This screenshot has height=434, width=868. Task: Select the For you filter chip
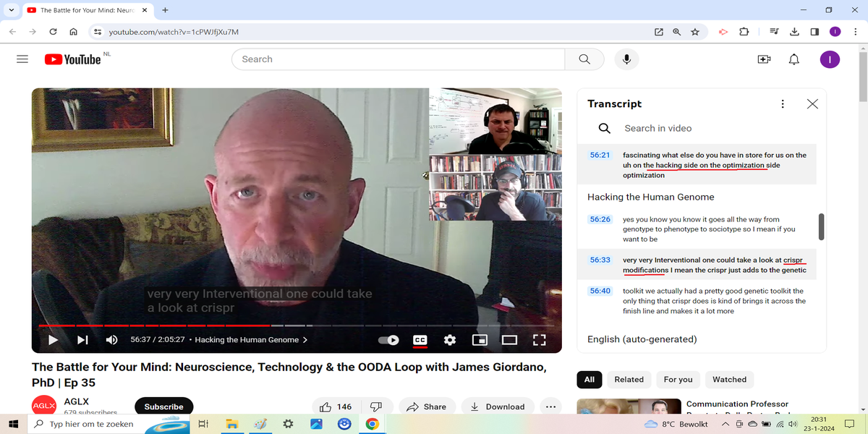678,380
